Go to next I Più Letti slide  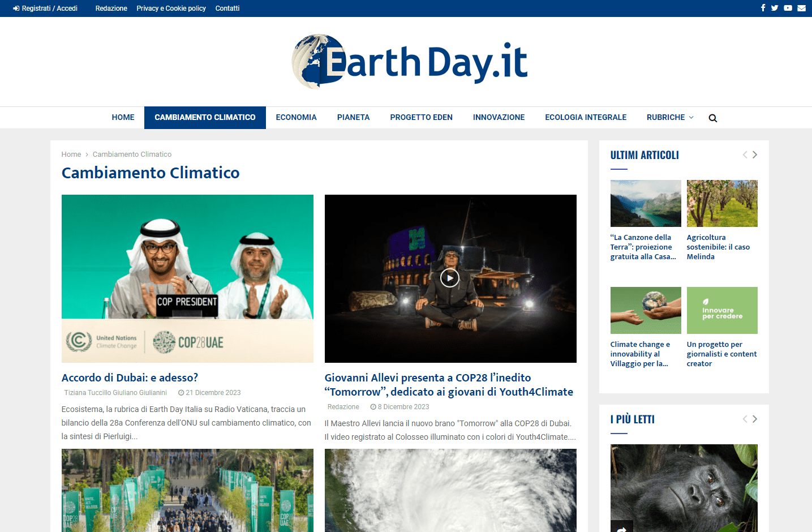pyautogui.click(x=754, y=419)
